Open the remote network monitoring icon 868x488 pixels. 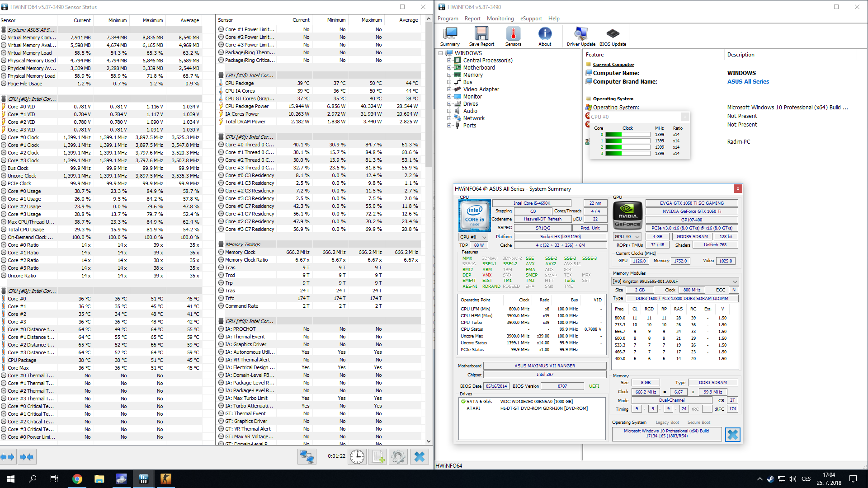pyautogui.click(x=307, y=457)
